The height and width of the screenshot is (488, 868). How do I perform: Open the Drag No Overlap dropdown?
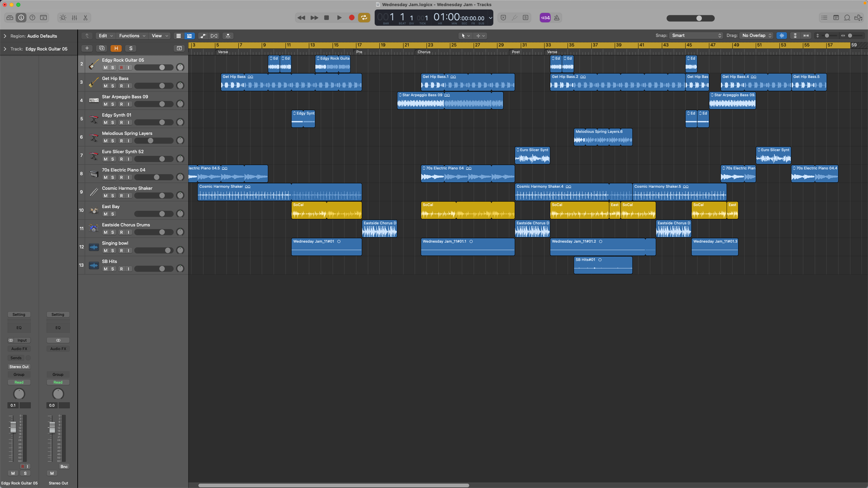756,36
